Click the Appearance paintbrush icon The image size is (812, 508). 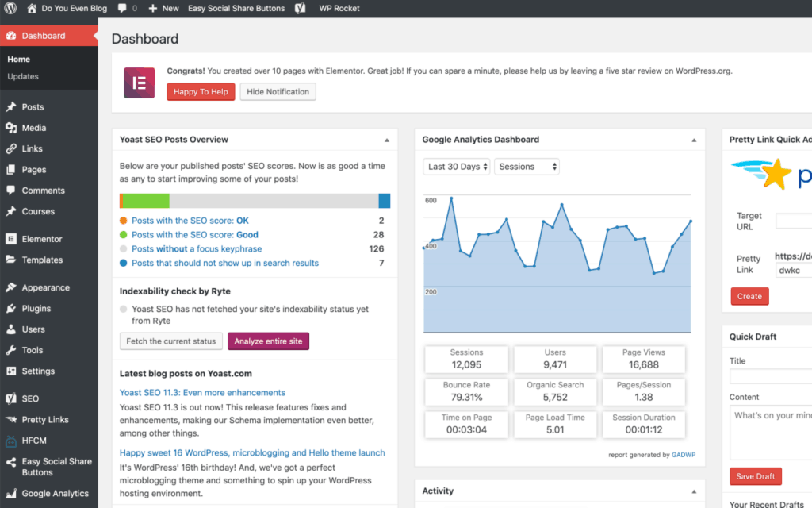pos(11,287)
